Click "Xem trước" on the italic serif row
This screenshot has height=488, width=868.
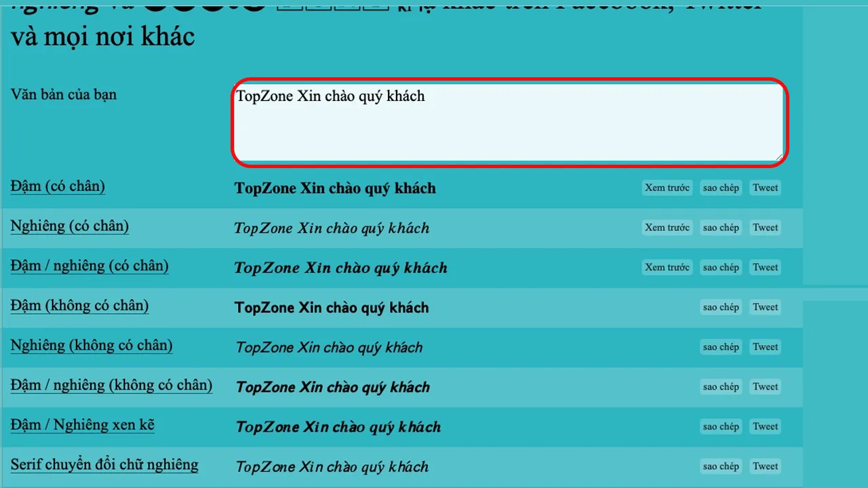667,227
